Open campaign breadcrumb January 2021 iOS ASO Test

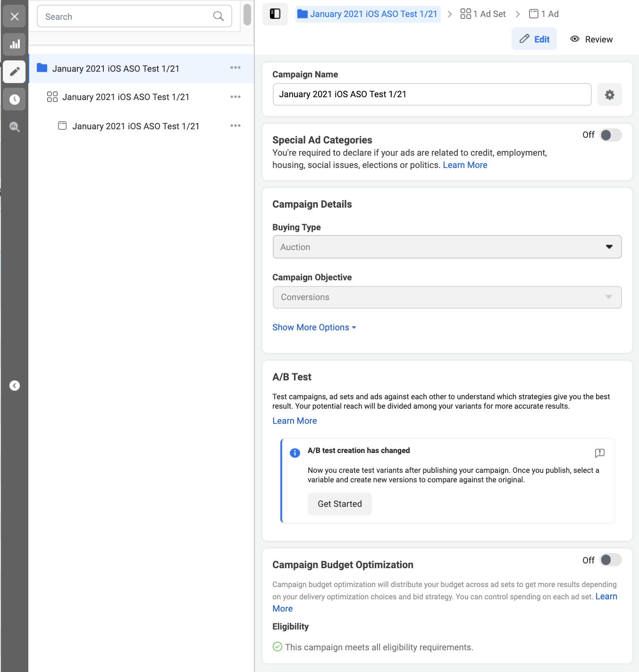[368, 14]
